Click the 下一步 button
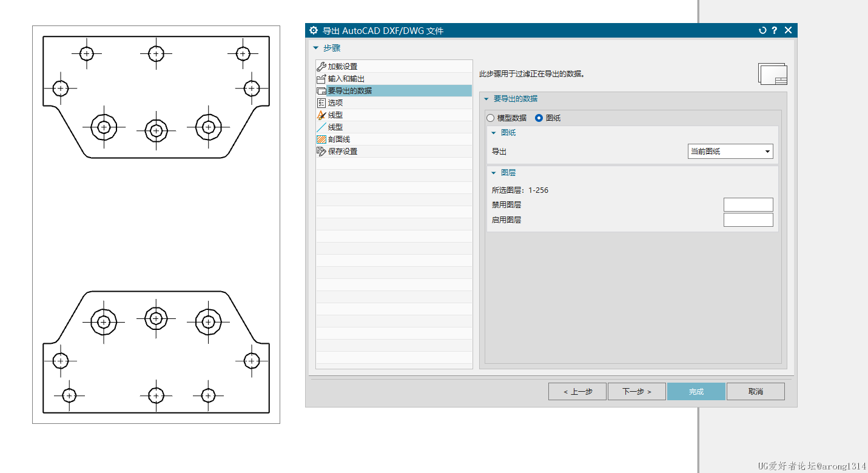The height and width of the screenshot is (473, 868). 637,392
